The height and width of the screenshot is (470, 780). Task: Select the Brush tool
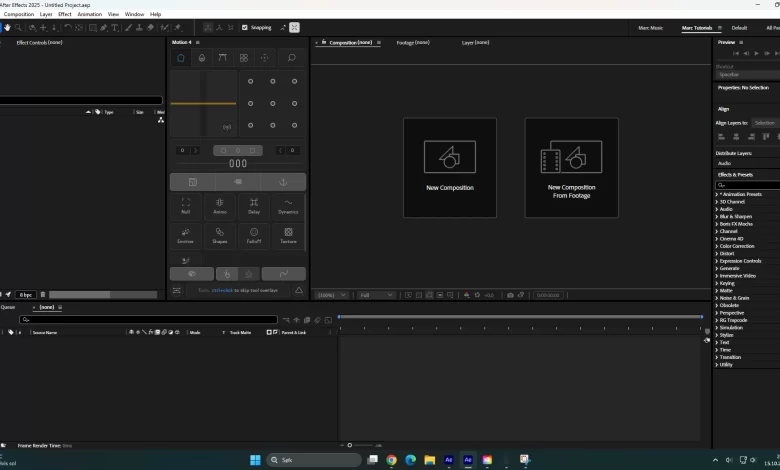click(x=128, y=28)
